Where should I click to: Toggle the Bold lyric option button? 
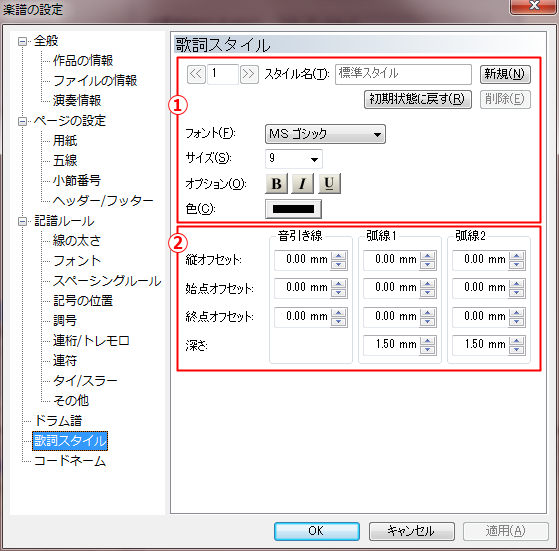[276, 184]
